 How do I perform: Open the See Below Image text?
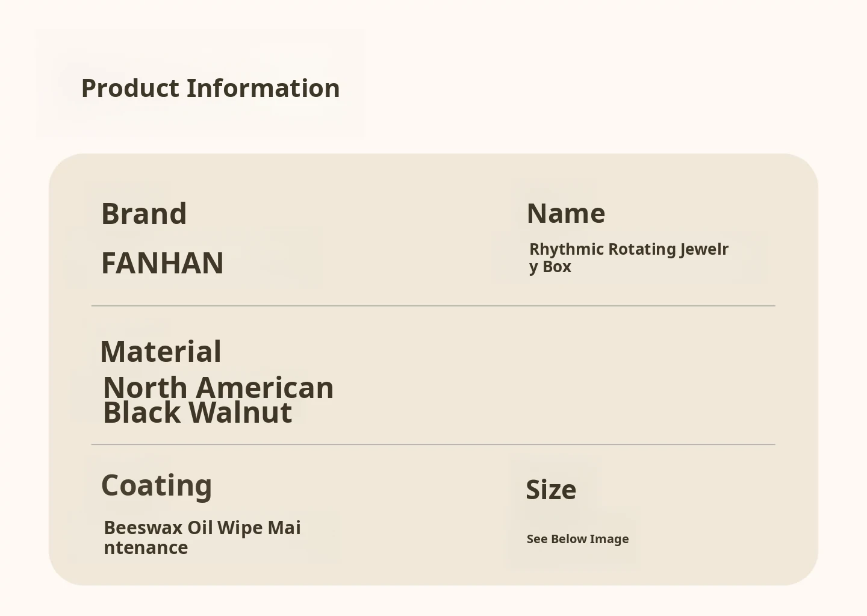[x=577, y=539]
